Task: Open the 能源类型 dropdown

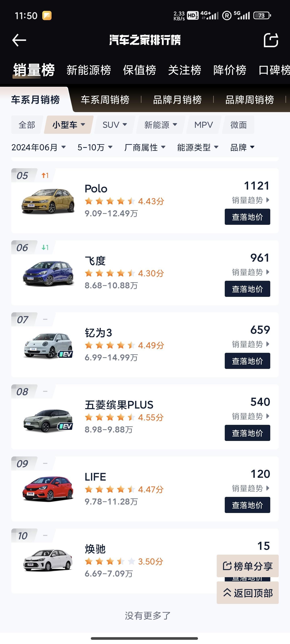Action: click(x=198, y=147)
